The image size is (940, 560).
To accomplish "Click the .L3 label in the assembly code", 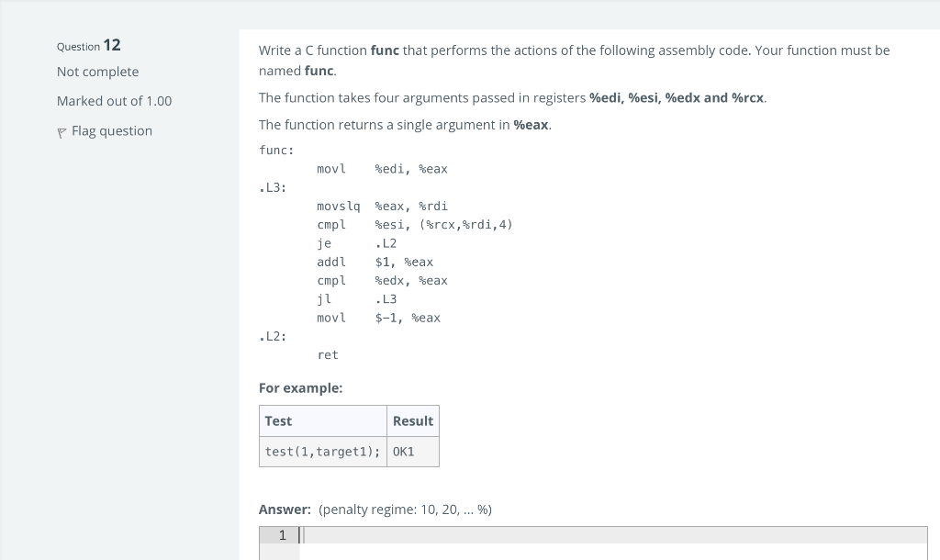I will pos(270,187).
